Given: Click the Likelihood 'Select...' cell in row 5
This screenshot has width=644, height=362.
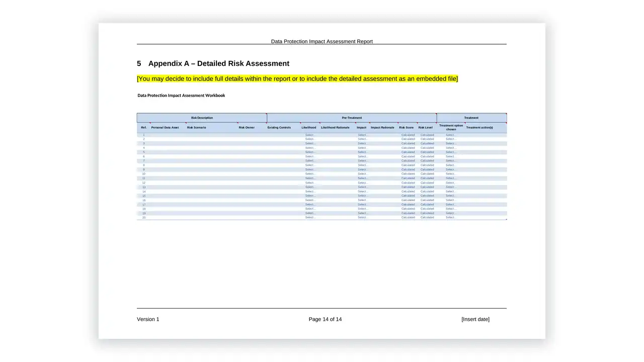Looking at the screenshot, I should pyautogui.click(x=310, y=152).
